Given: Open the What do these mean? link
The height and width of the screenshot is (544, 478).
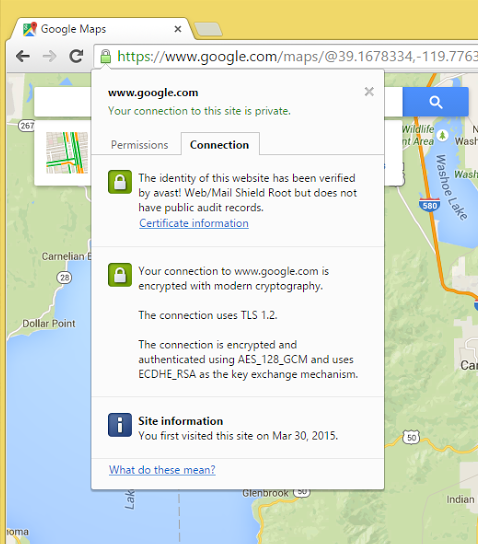Looking at the screenshot, I should coord(162,470).
